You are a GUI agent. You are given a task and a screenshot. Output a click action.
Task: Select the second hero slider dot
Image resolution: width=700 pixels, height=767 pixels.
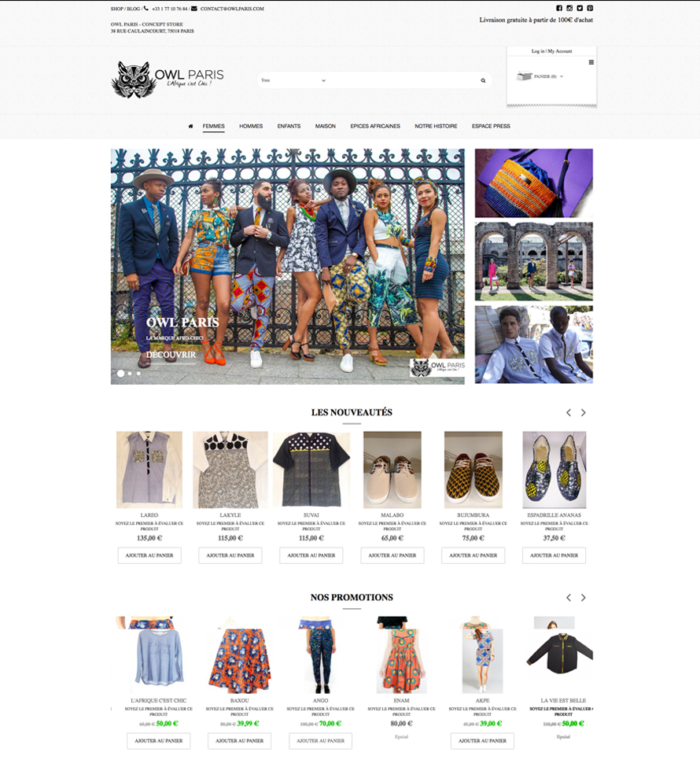coord(130,373)
